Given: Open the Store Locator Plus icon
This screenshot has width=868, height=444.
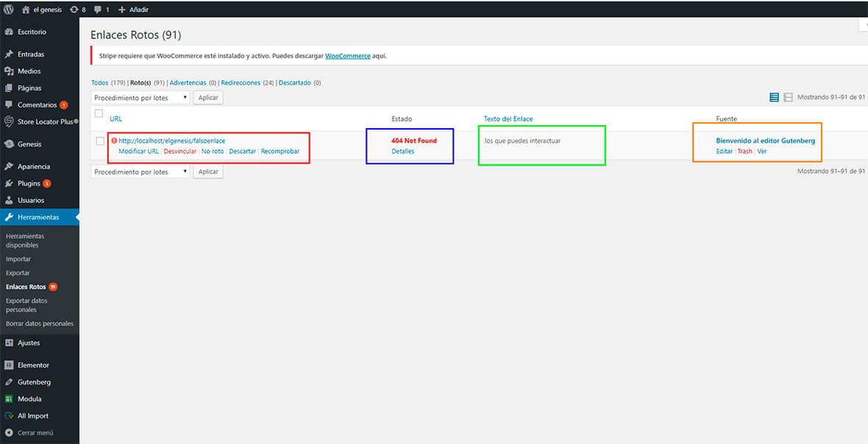Looking at the screenshot, I should [x=9, y=121].
